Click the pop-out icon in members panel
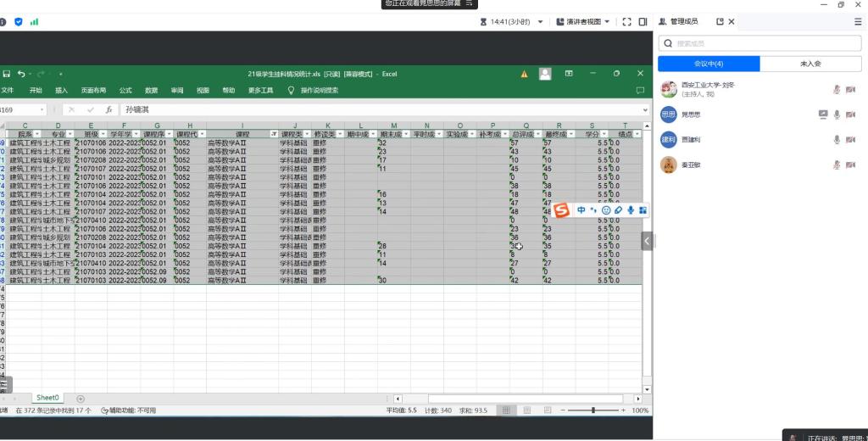 pyautogui.click(x=720, y=21)
